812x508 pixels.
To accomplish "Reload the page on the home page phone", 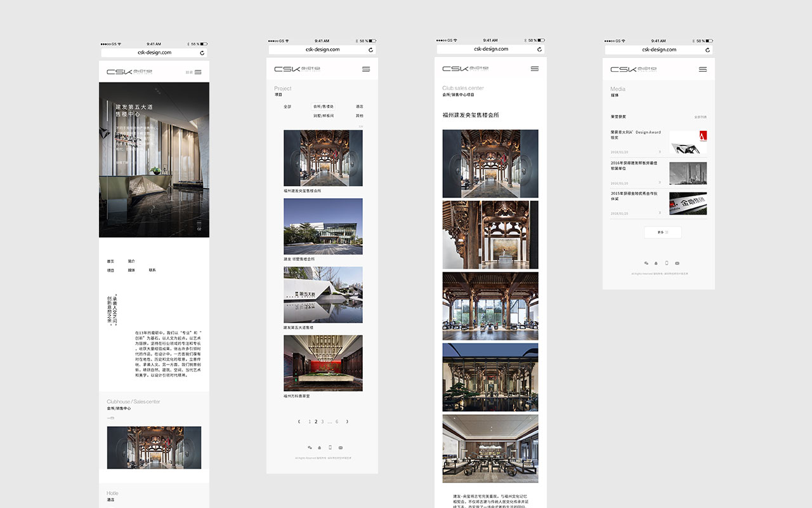I will [x=202, y=53].
